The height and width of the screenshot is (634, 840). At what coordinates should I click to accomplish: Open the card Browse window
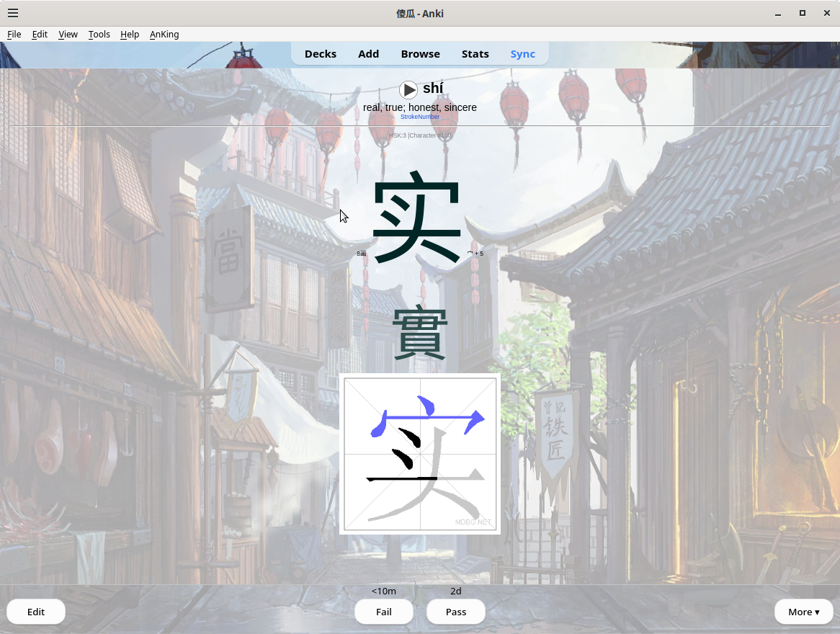421,54
